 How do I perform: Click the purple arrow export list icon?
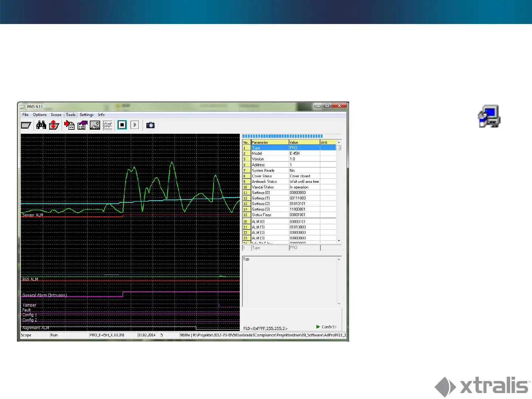tap(82, 125)
